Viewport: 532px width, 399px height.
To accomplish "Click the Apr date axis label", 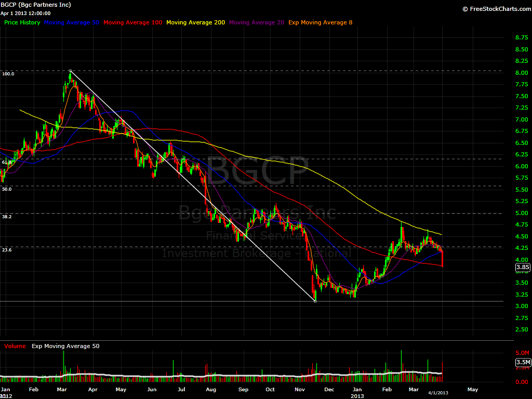I will tap(92, 390).
